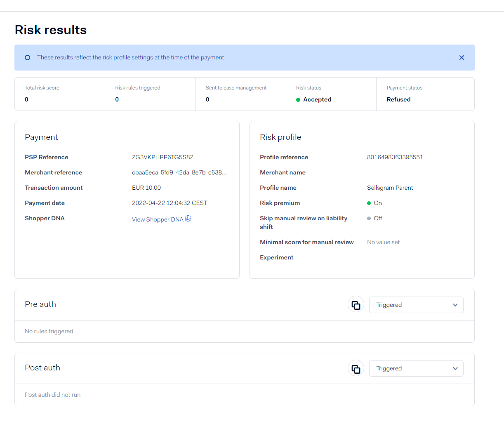Image resolution: width=504 pixels, height=443 pixels.
Task: Select Profile reference 8016498363395551
Action: 395,157
